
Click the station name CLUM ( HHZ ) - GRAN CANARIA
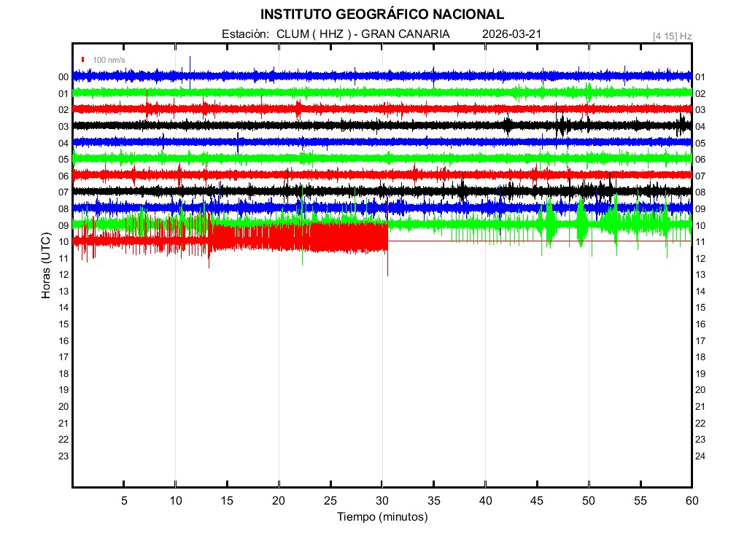363,34
